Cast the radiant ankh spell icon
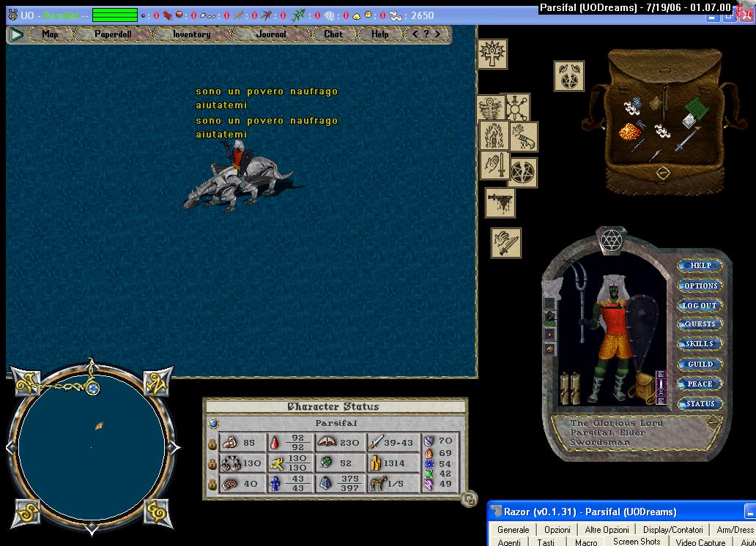 coord(492,53)
